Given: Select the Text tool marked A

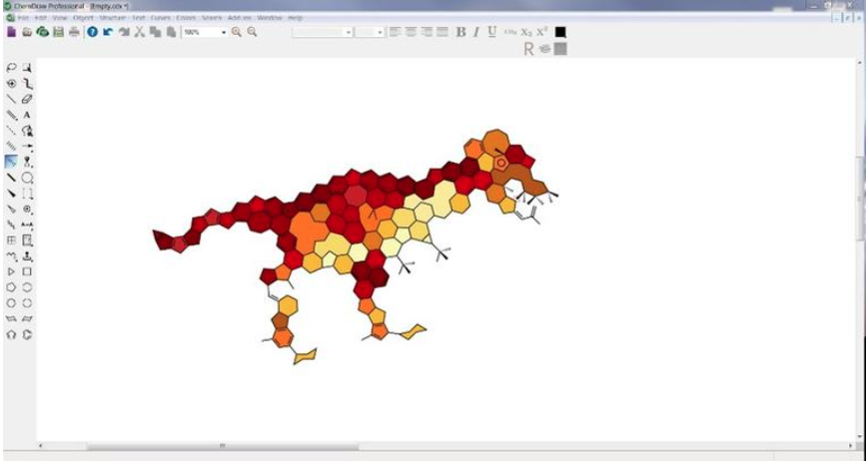Looking at the screenshot, I should pos(27,115).
